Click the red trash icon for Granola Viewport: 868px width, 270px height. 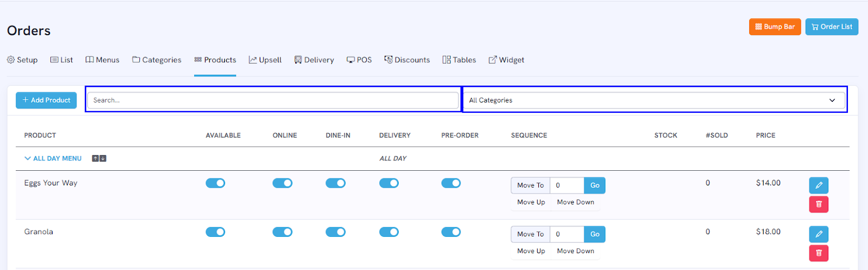pyautogui.click(x=819, y=253)
